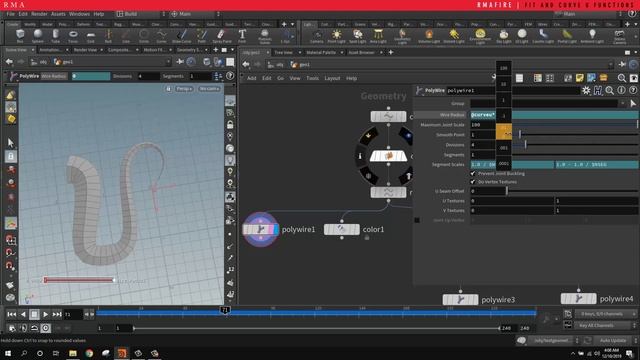The height and width of the screenshot is (360, 640).
Task: Toggle the Joint Up Vector checkbox
Action: (x=417, y=220)
